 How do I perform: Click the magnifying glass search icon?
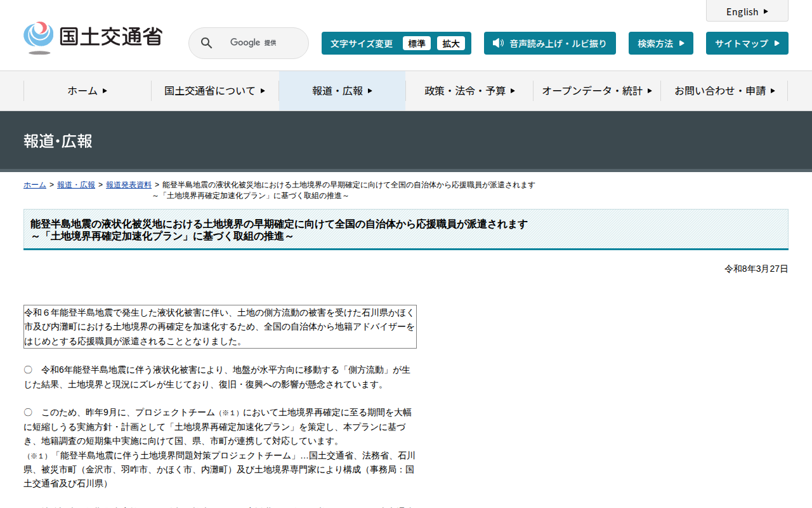(207, 43)
